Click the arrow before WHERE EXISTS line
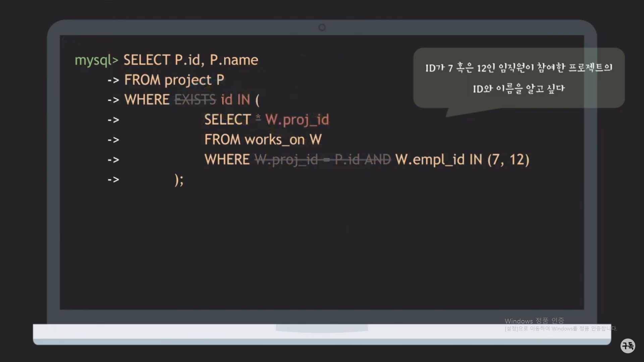Screen dimensions: 644x362 pyautogui.click(x=113, y=100)
